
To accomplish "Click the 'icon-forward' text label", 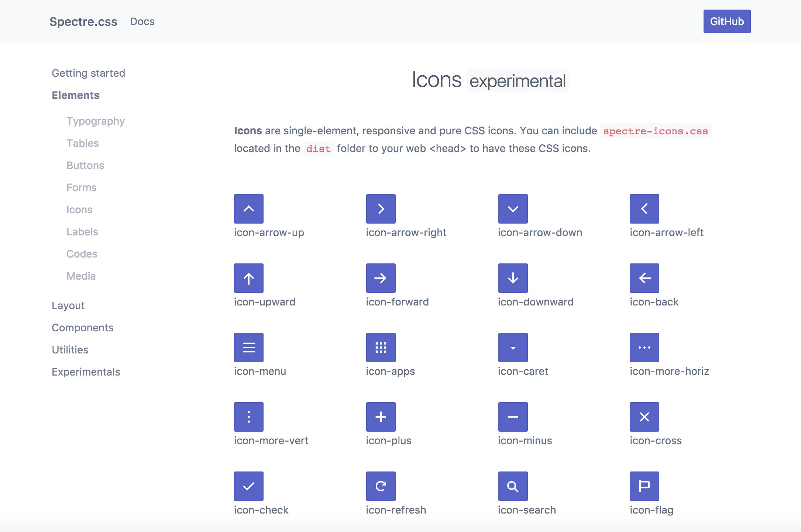I will coord(398,302).
